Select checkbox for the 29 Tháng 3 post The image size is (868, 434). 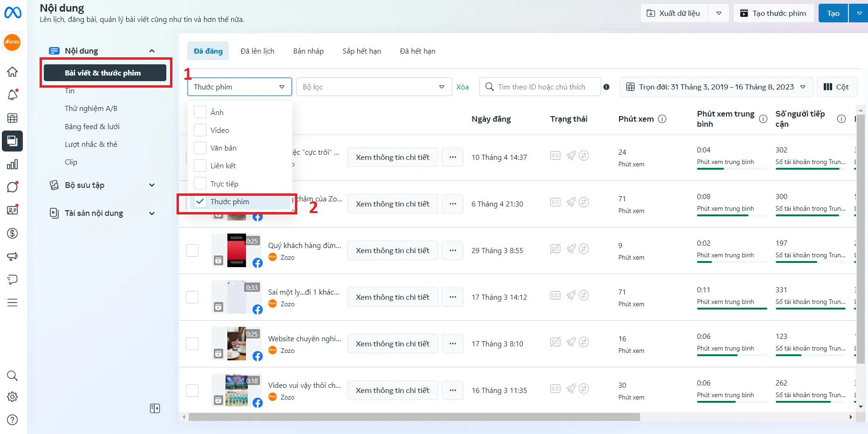192,250
